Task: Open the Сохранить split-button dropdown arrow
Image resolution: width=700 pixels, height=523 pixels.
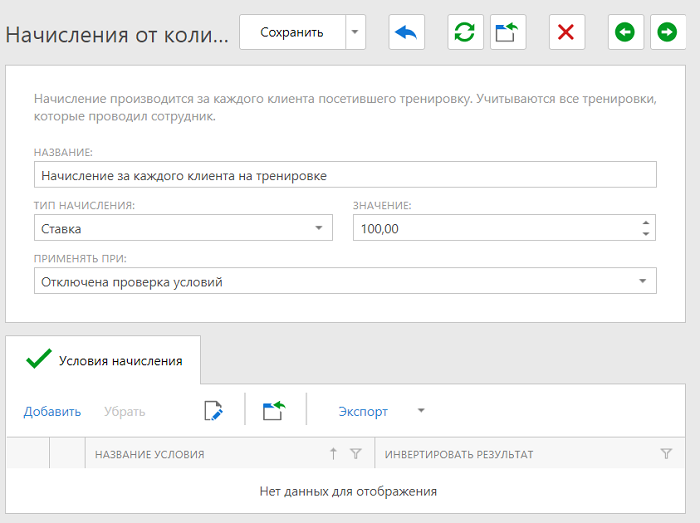Action: (355, 32)
